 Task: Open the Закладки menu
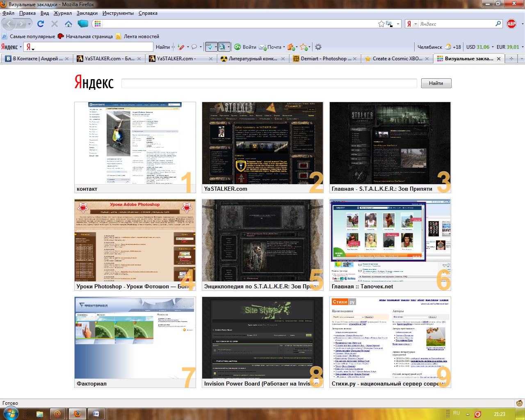pyautogui.click(x=87, y=13)
